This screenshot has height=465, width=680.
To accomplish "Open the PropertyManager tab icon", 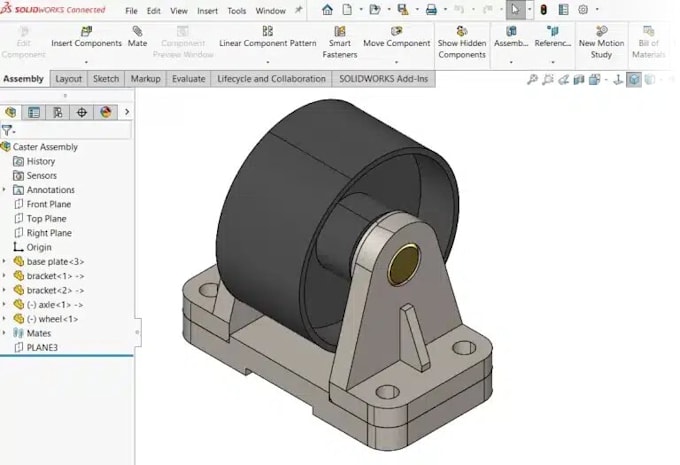I will 34,112.
